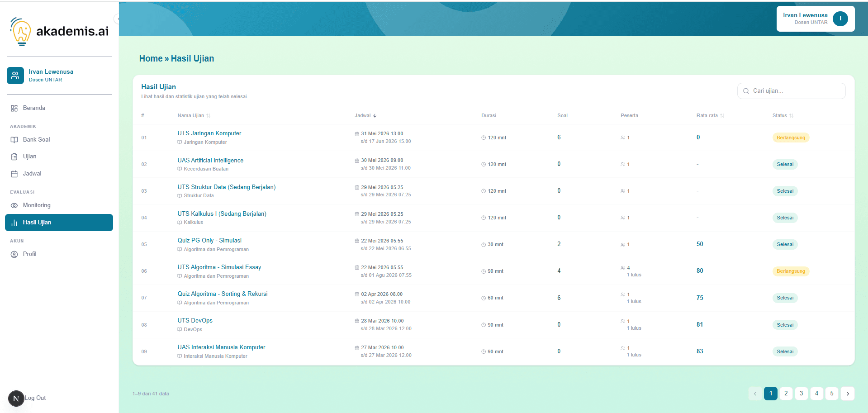Go to pagination page 5
This screenshot has height=413, width=868.
pos(832,394)
